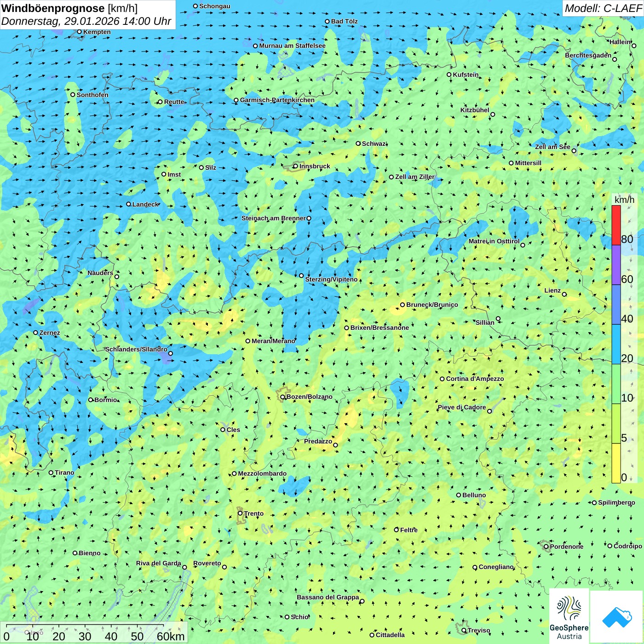Image resolution: width=644 pixels, height=644 pixels.
Task: Click the Bruneck/Brunico location marker
Action: (402, 305)
